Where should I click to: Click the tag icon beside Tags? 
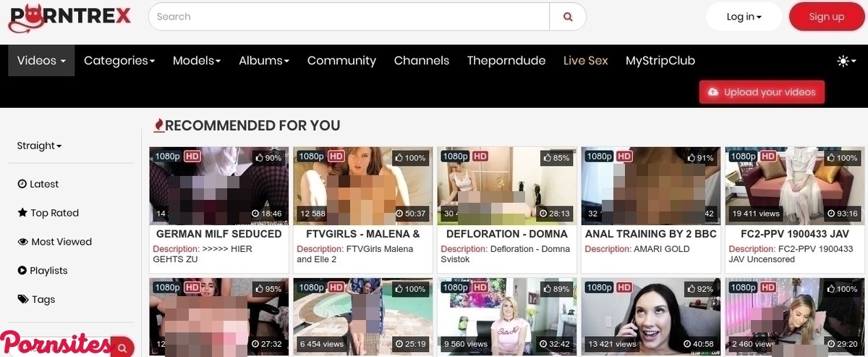22,299
